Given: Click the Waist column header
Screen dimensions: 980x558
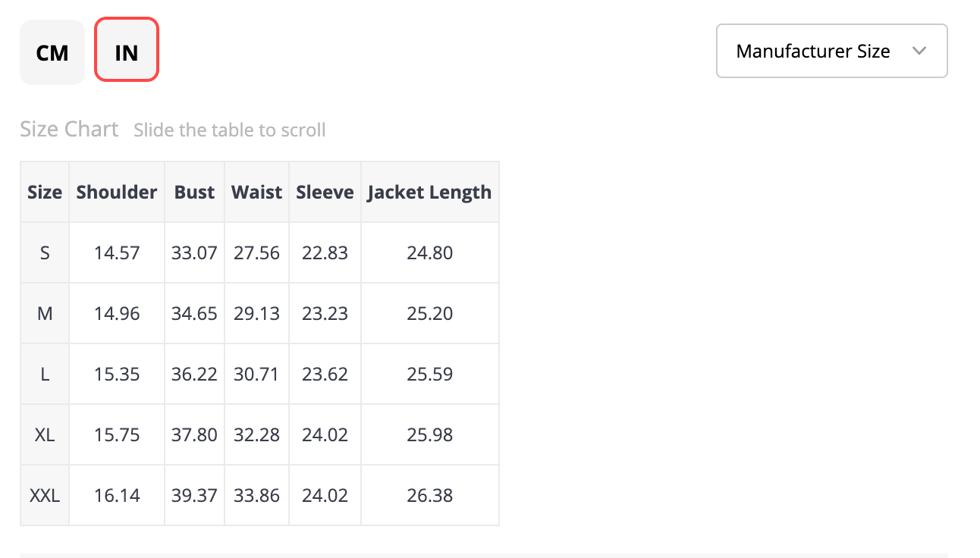Looking at the screenshot, I should coord(256,192).
